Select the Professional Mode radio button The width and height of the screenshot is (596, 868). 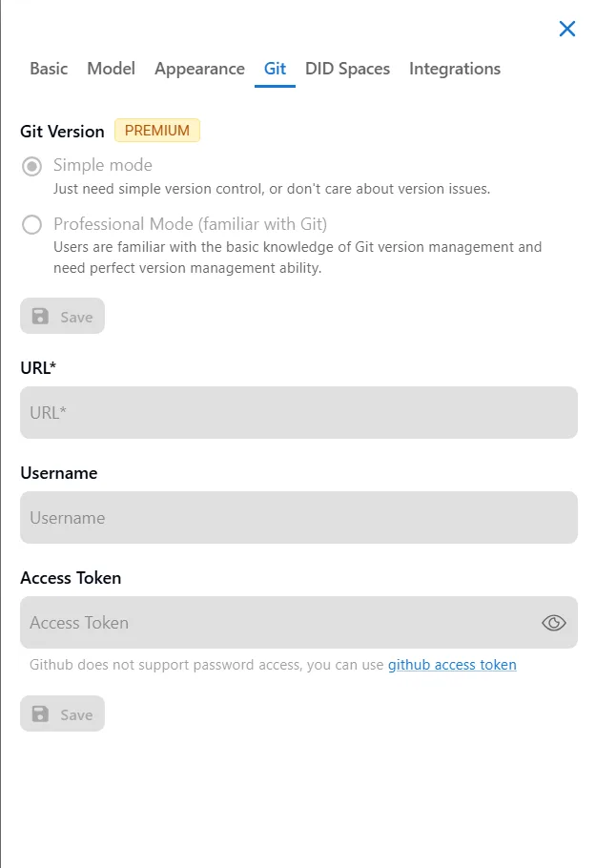pyautogui.click(x=32, y=225)
